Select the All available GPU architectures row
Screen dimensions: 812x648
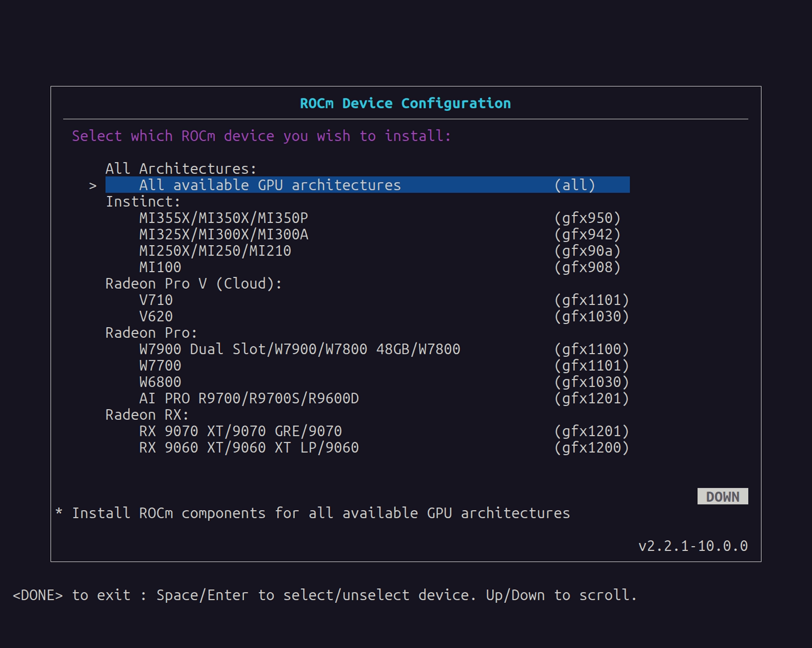coord(367,185)
